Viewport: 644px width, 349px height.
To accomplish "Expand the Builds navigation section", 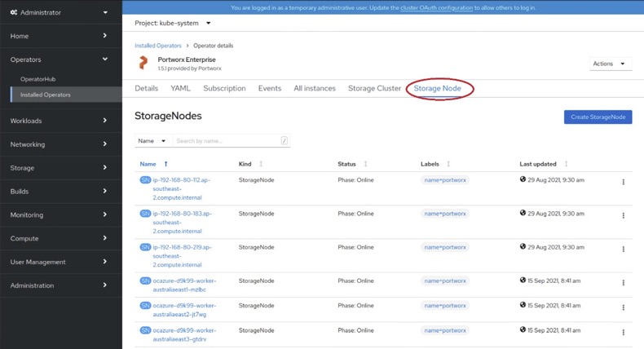I will pos(61,191).
